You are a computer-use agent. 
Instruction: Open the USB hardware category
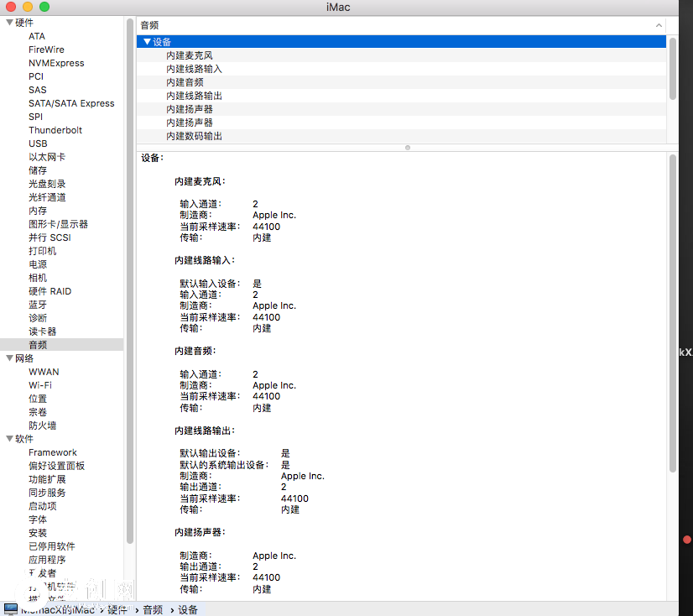click(x=38, y=144)
